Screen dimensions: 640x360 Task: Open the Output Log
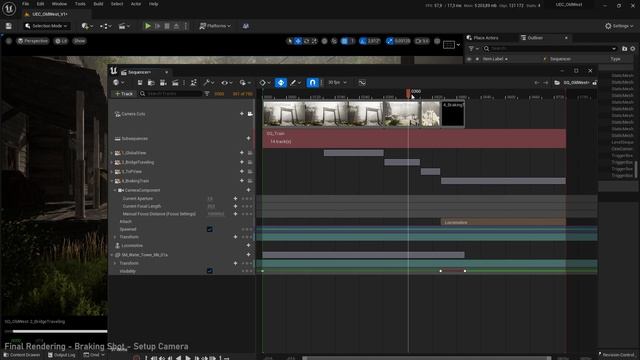tap(62, 355)
